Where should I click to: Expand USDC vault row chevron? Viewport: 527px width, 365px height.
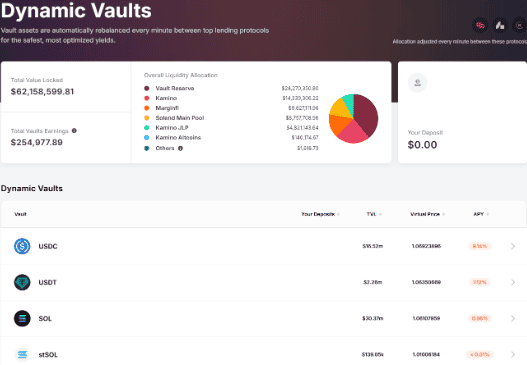coord(513,246)
